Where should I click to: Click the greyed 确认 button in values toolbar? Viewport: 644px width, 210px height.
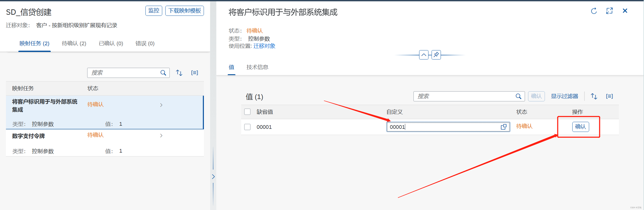pyautogui.click(x=537, y=96)
